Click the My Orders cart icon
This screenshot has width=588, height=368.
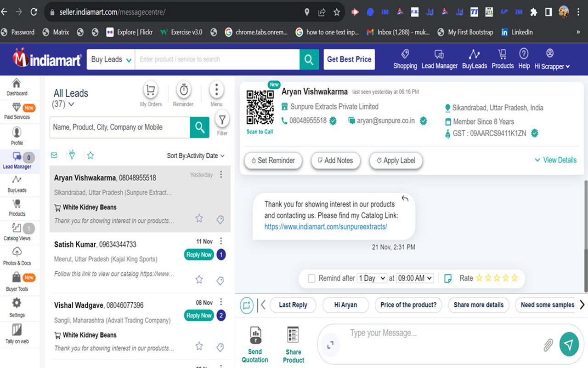151,90
